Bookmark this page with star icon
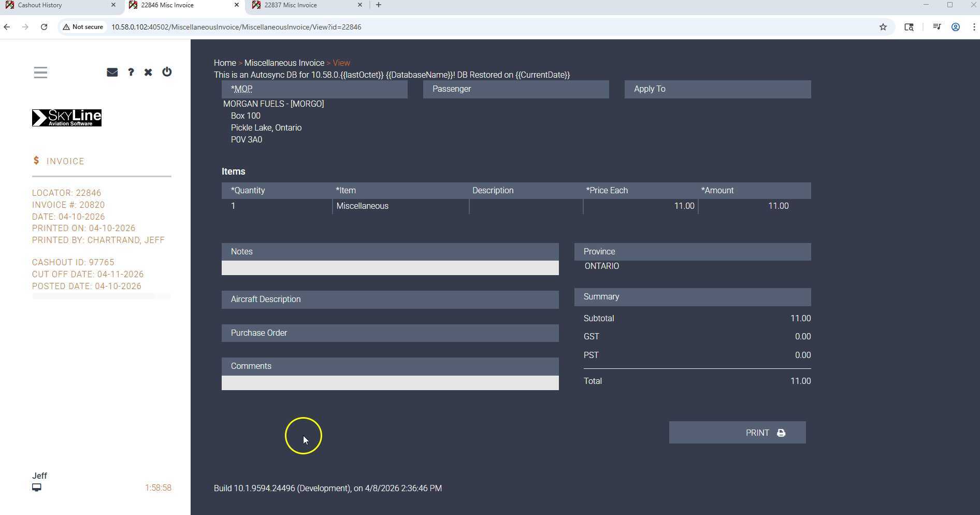This screenshot has height=515, width=980. coord(883,27)
